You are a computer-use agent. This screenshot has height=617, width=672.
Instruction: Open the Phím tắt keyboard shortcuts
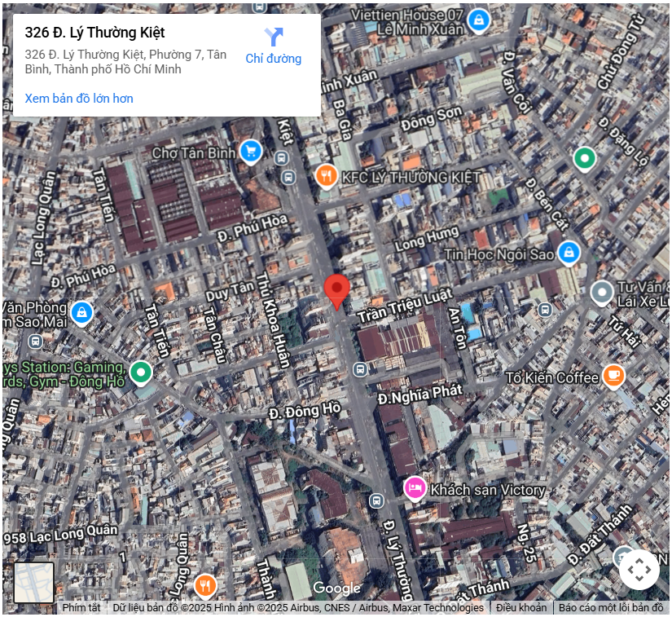point(81,607)
